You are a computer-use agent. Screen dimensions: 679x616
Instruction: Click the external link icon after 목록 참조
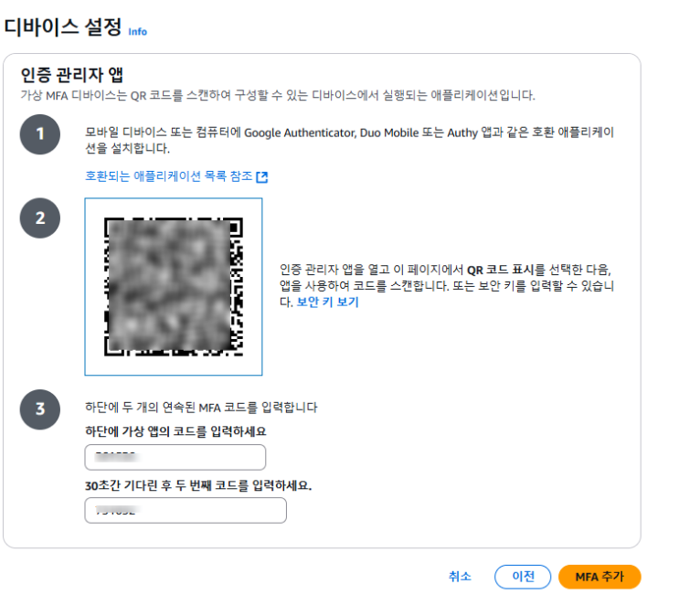(x=261, y=177)
